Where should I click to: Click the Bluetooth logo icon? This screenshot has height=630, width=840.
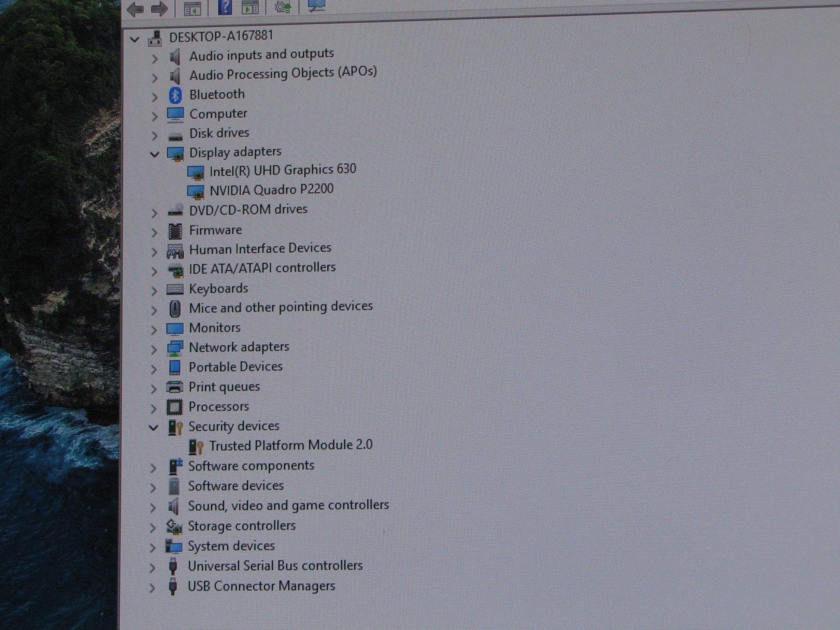coord(176,96)
